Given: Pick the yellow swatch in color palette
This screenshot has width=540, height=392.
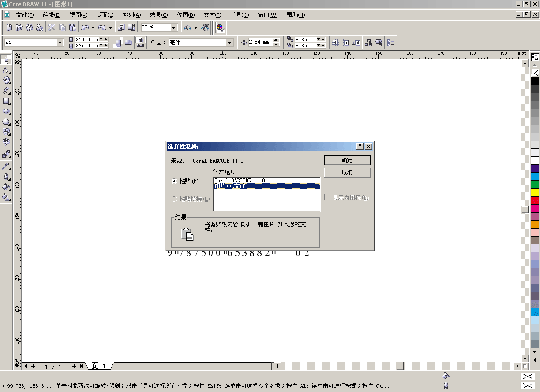Looking at the screenshot, I should pyautogui.click(x=534, y=192).
